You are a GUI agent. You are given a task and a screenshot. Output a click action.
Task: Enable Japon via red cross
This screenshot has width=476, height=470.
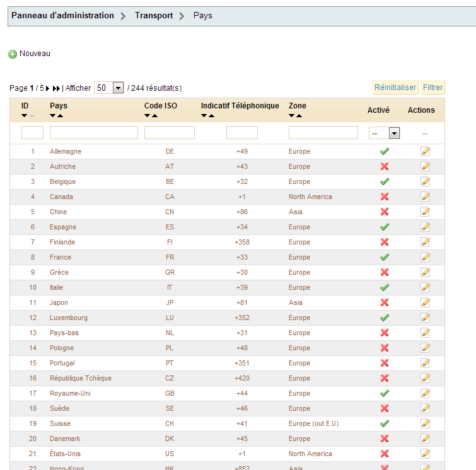pyautogui.click(x=385, y=302)
